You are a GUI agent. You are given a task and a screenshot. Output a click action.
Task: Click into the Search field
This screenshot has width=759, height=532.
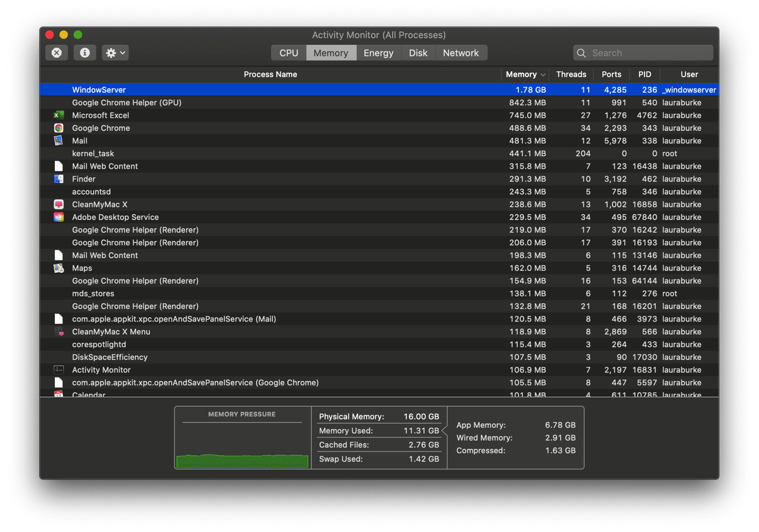click(643, 53)
